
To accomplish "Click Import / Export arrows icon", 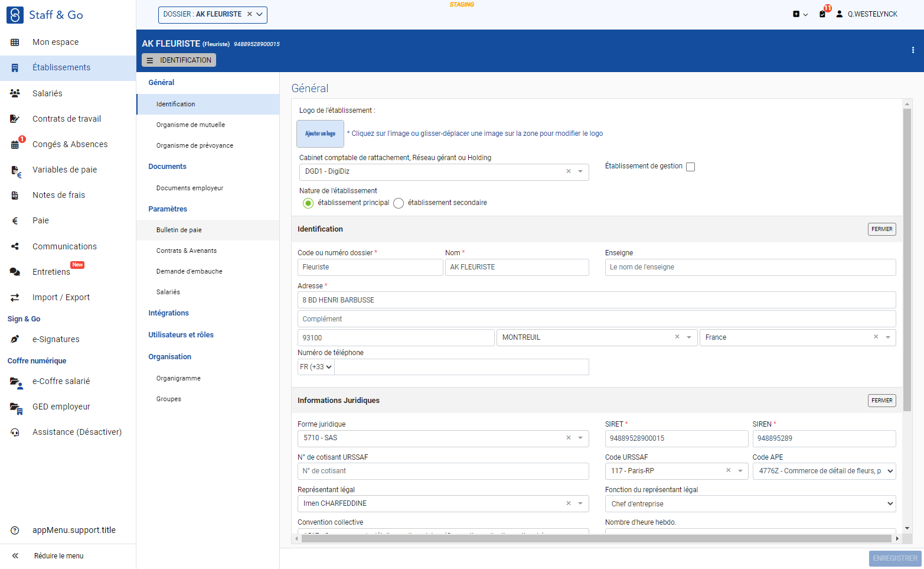I will coord(15,298).
